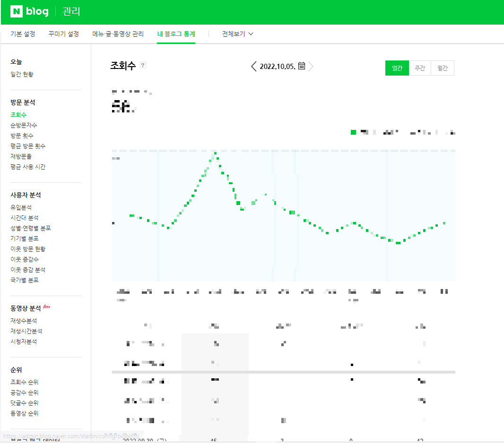The height and width of the screenshot is (443, 504).
Task: Click the right arrow to next date
Action: [x=311, y=67]
